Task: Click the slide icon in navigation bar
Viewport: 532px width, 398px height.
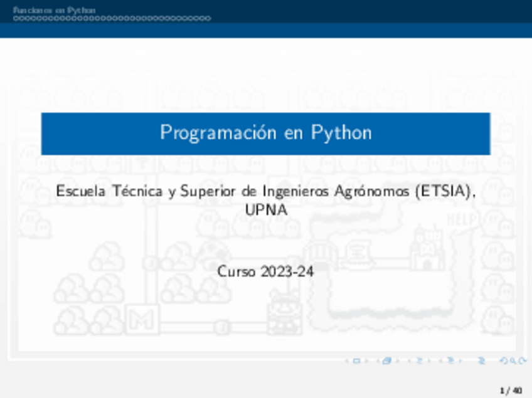Action: 356,361
